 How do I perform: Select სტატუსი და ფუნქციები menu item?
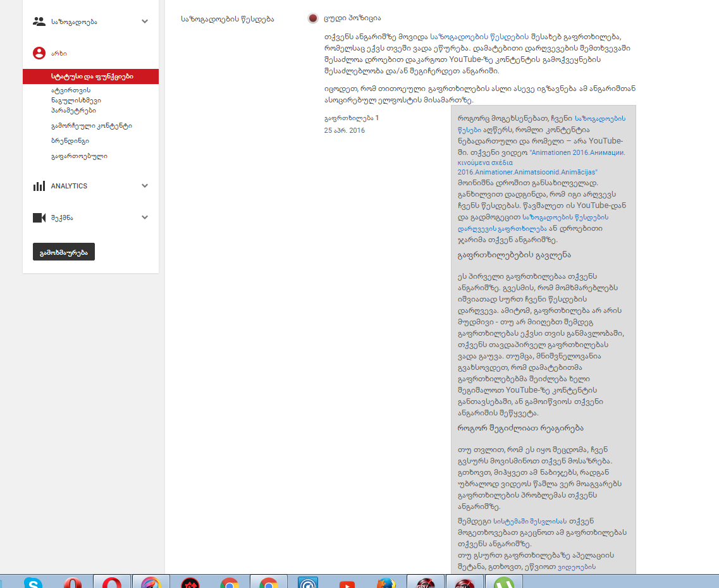(x=91, y=77)
